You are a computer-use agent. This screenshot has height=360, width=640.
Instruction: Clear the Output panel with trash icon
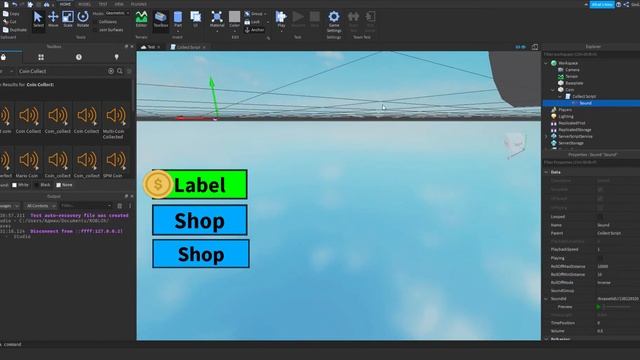(120, 206)
